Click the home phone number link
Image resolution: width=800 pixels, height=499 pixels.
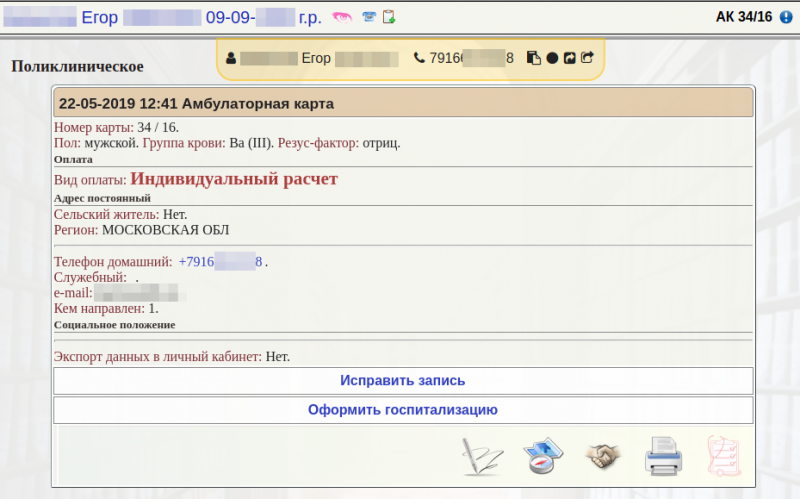pos(220,262)
